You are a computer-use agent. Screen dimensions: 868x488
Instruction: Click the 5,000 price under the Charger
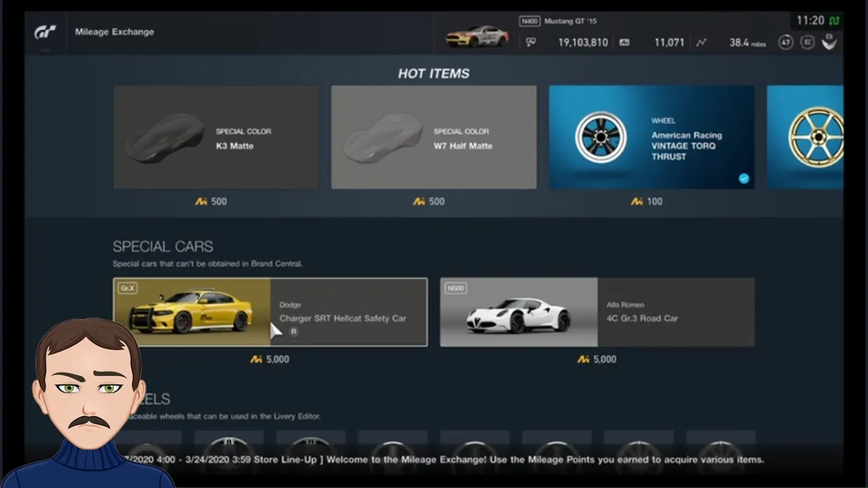(x=270, y=359)
